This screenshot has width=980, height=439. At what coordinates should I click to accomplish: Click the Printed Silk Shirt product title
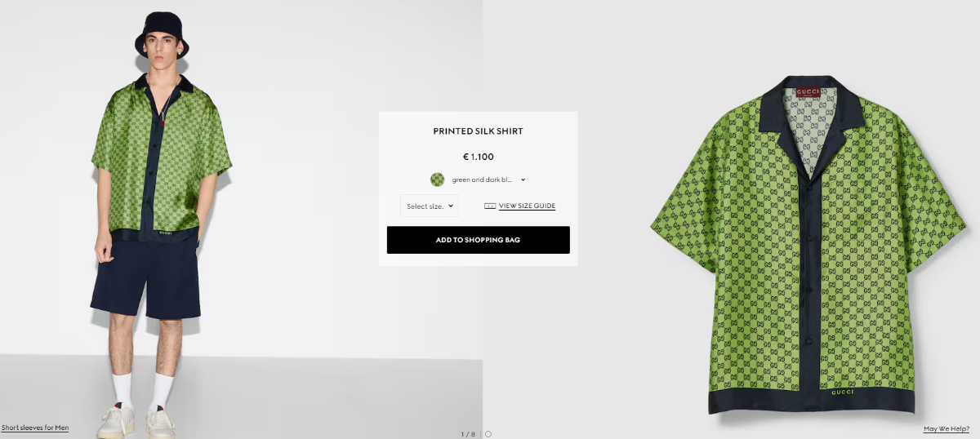click(x=479, y=131)
